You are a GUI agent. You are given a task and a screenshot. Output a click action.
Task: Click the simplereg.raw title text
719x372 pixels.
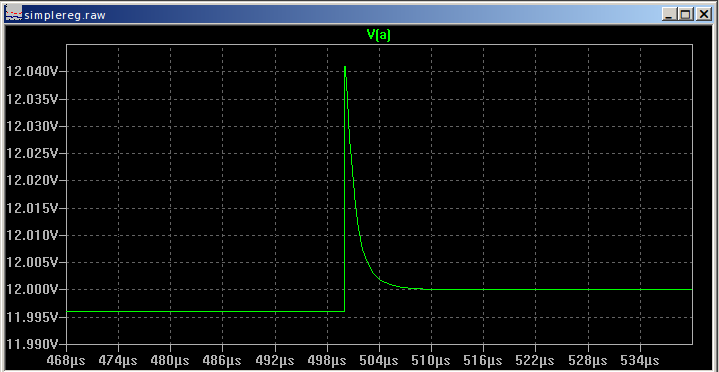(65, 15)
